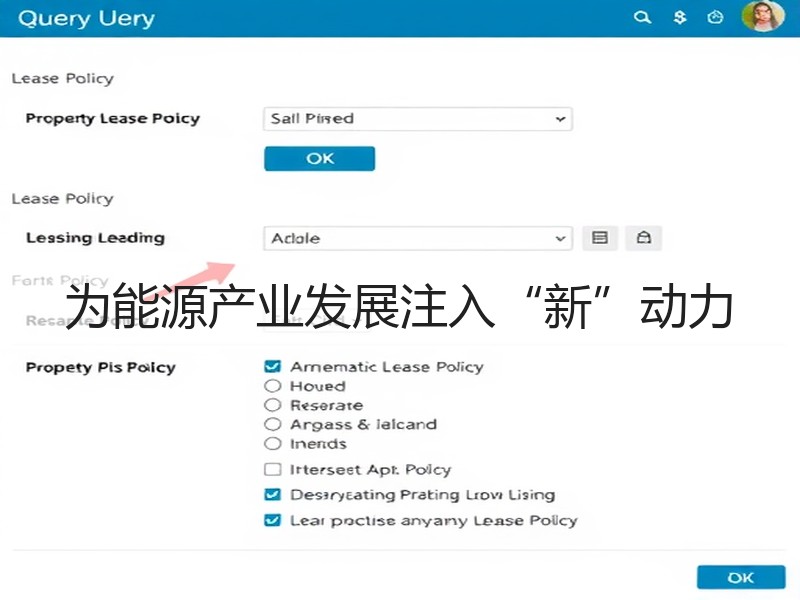Select the Inends radio option
This screenshot has width=800, height=600.
point(272,444)
